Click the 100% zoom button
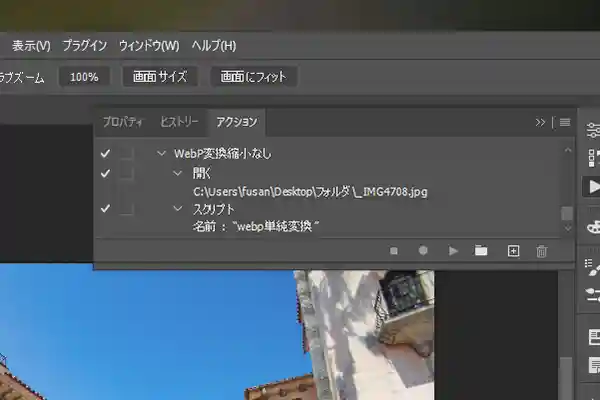Screen dimensions: 600x400 tap(84, 77)
